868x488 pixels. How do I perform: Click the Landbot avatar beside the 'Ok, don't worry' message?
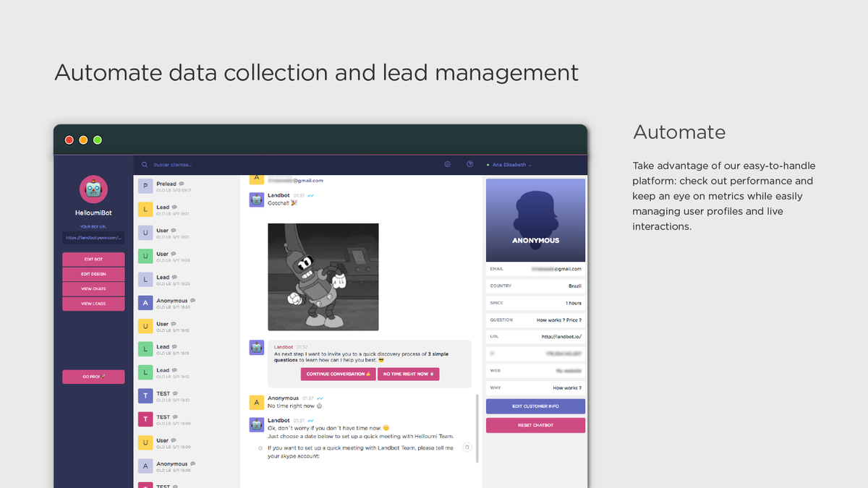257,424
